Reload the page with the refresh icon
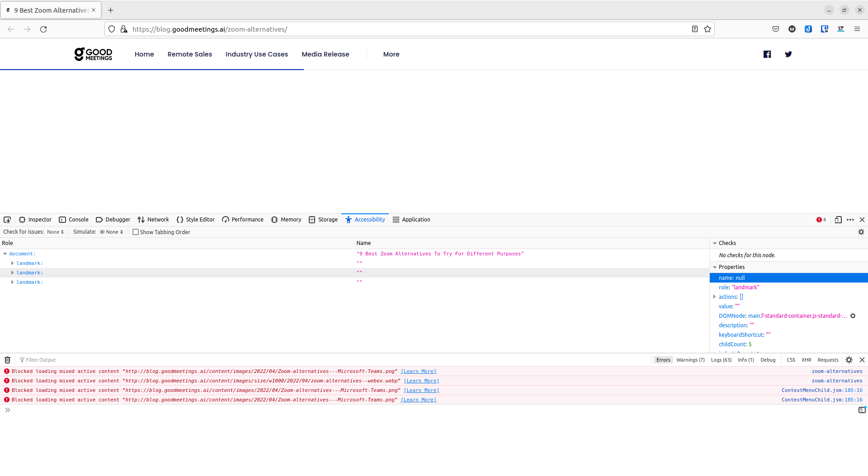Image resolution: width=868 pixels, height=476 pixels. click(43, 29)
